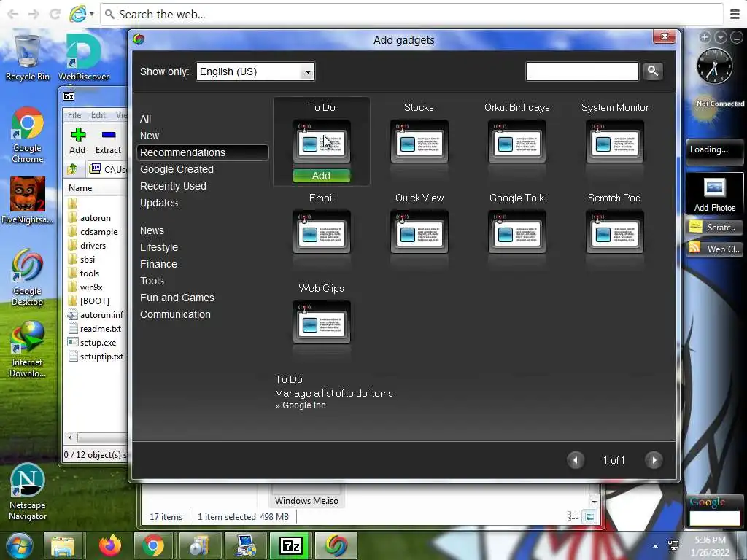Open the browser hamburger menu
Viewport: 747px width, 560px height.
click(735, 15)
